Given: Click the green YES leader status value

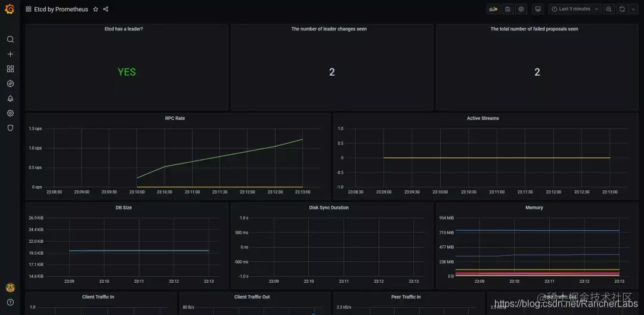Looking at the screenshot, I should (126, 72).
